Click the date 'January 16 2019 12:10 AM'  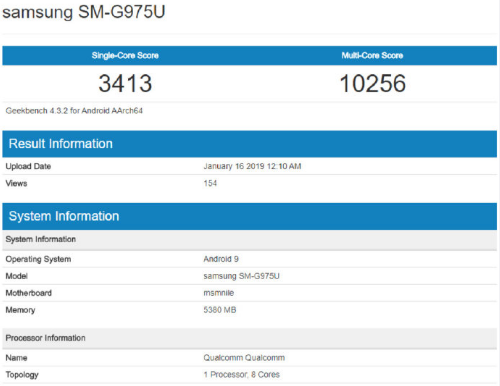pos(252,166)
